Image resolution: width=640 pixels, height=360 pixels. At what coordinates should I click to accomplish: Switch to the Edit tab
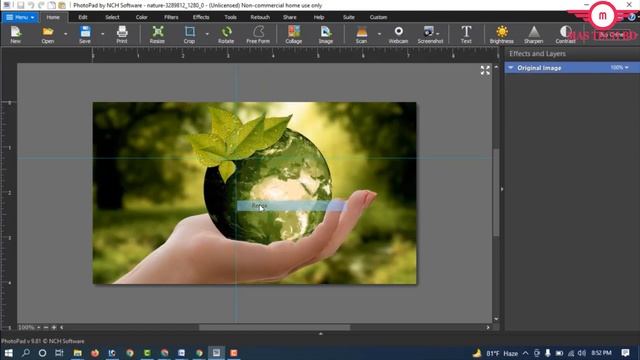[x=83, y=17]
